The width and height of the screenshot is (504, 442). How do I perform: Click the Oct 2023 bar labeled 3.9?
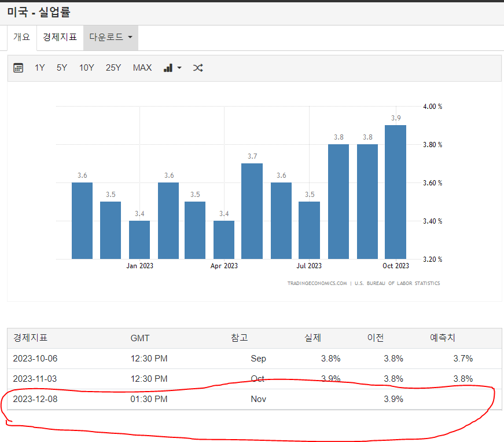point(395,192)
